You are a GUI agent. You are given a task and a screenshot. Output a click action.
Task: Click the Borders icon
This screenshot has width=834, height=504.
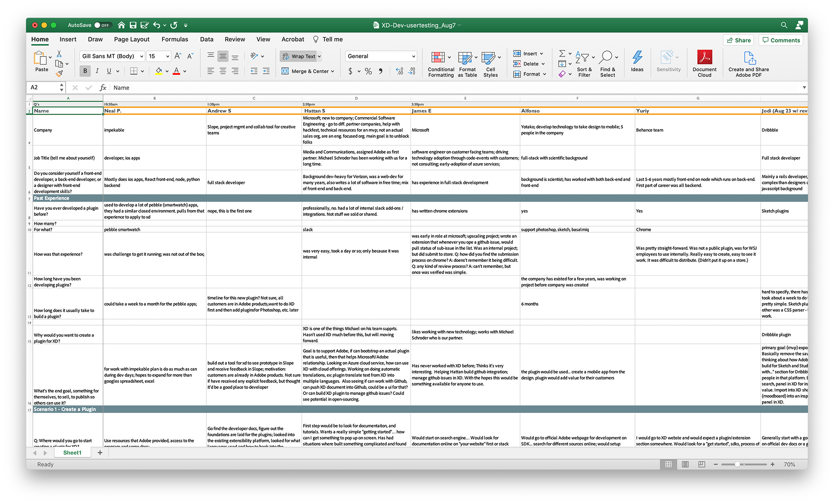(134, 71)
